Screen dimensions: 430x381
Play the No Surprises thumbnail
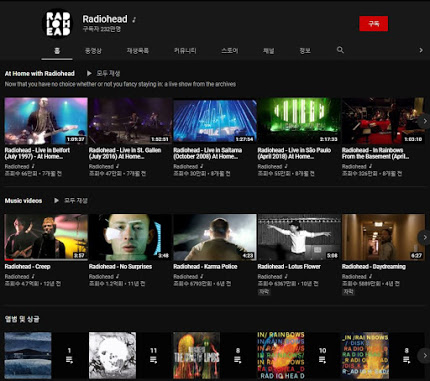130,237
